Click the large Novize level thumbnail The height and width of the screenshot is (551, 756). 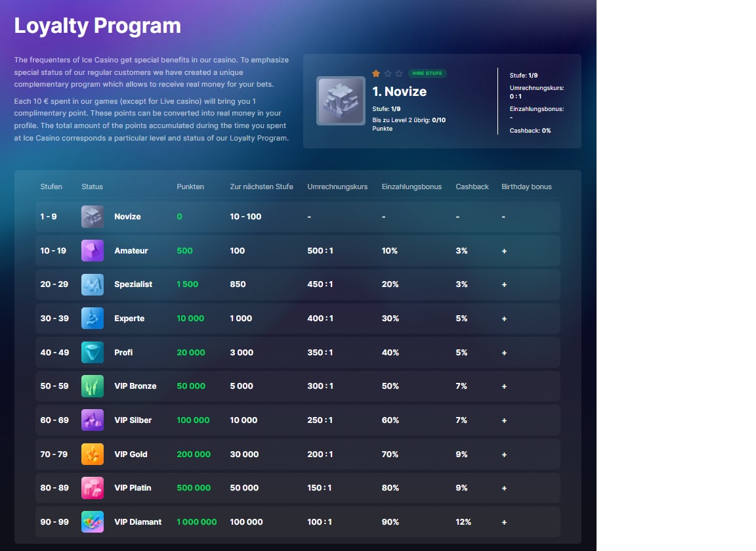pyautogui.click(x=341, y=101)
